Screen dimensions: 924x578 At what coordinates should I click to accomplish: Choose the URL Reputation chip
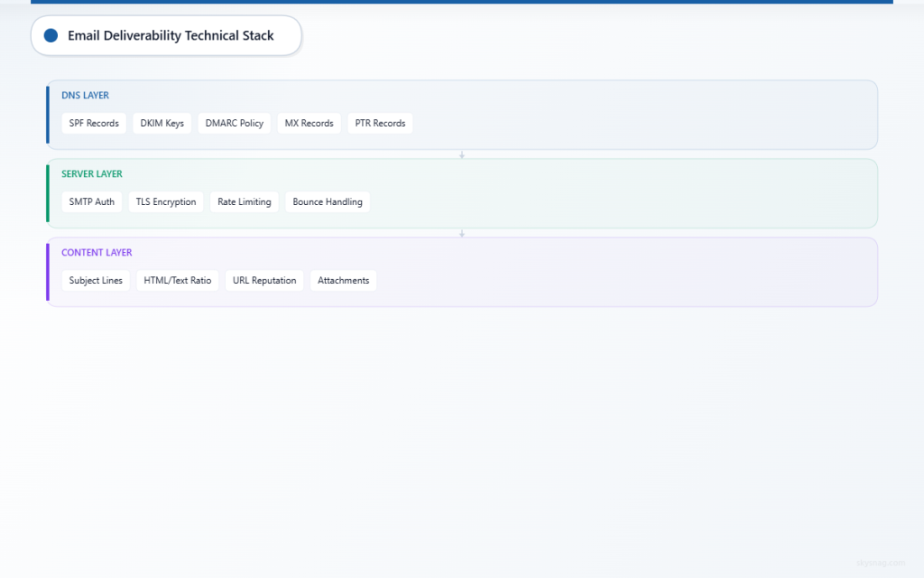click(x=264, y=281)
